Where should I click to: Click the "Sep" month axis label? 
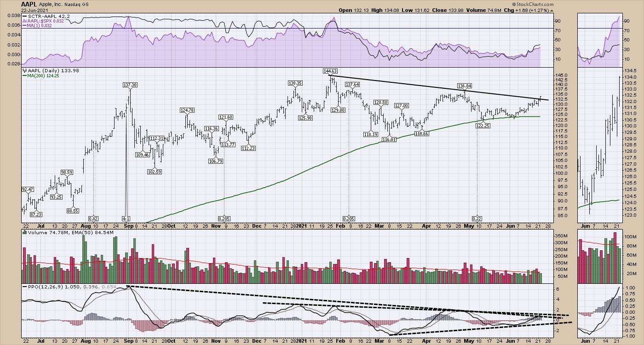pos(128,226)
